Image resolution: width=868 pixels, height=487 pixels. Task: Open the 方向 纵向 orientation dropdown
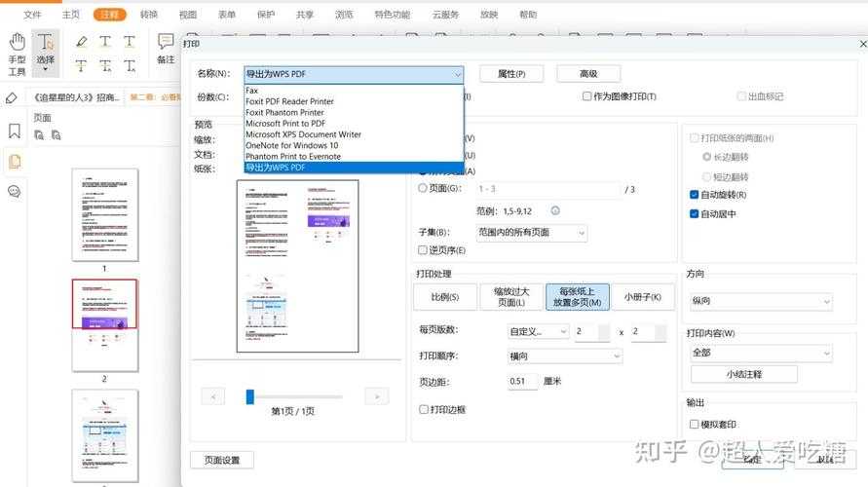[x=761, y=301]
